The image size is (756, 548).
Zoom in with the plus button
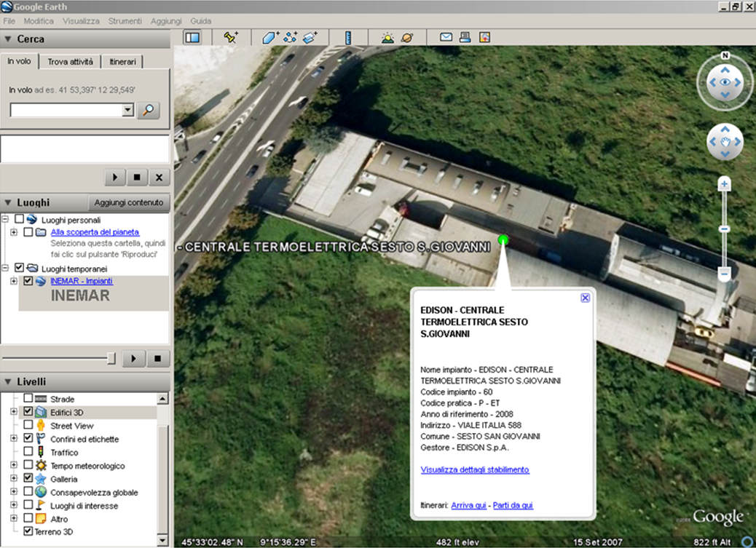pyautogui.click(x=724, y=183)
